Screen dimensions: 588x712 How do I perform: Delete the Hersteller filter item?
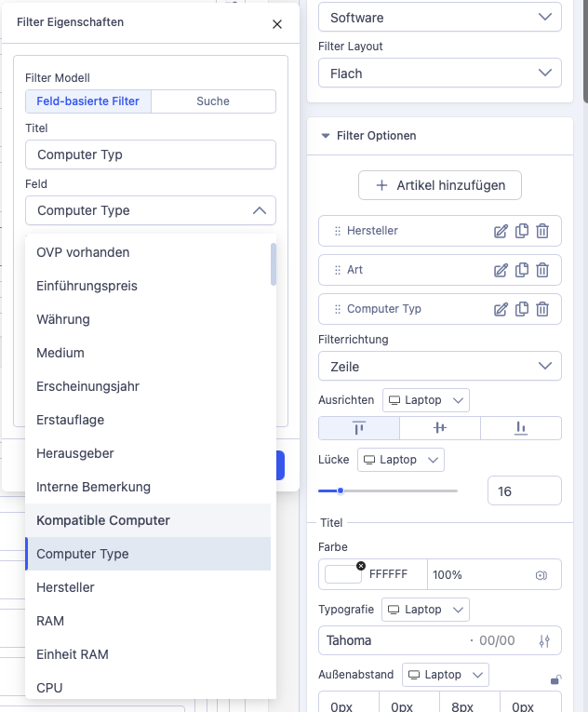point(542,231)
